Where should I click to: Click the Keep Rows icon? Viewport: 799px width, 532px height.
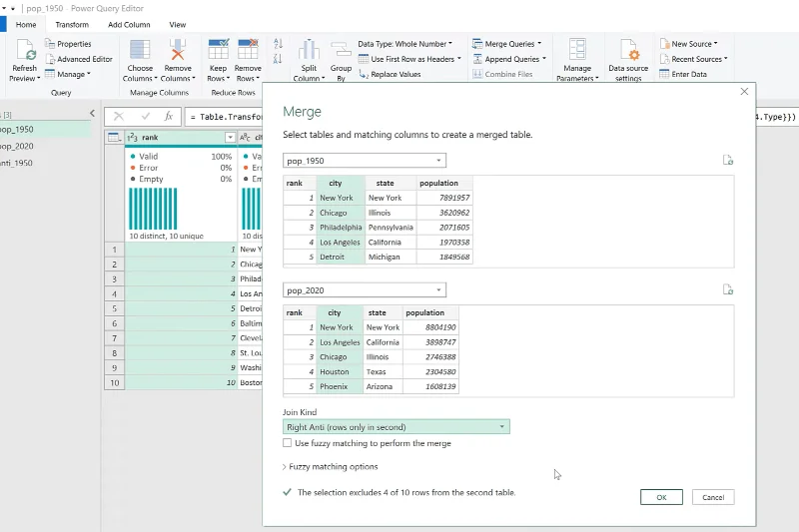pos(218,50)
